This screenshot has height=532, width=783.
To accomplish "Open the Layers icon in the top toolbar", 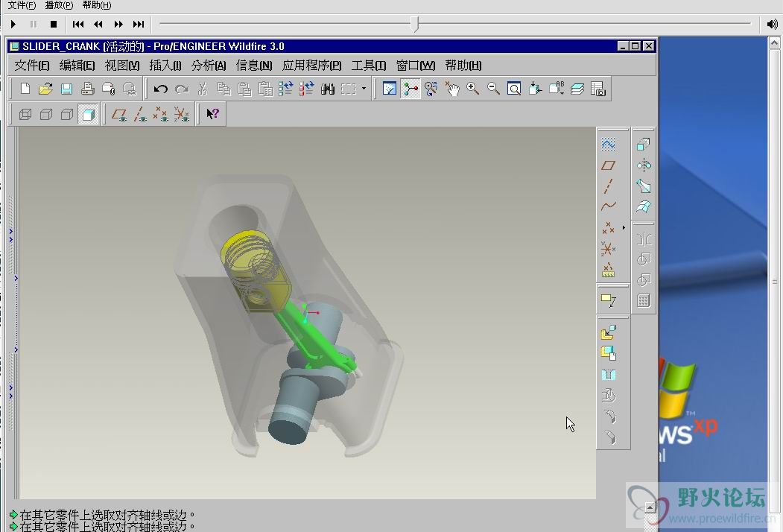I will 577,89.
